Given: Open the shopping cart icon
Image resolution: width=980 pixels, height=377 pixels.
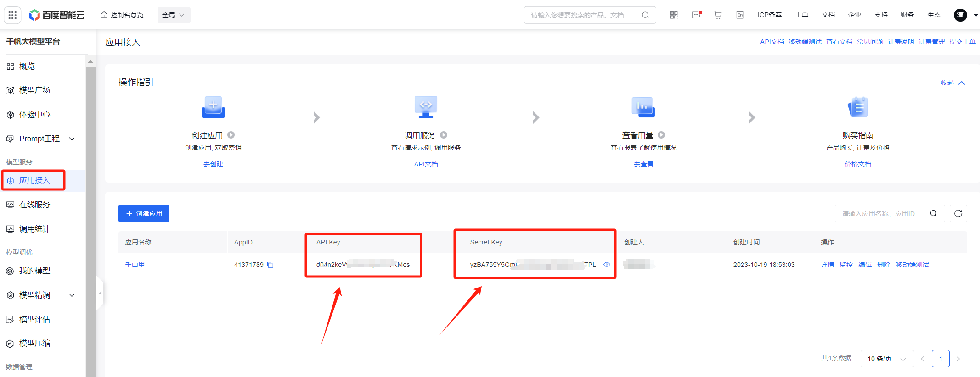Looking at the screenshot, I should 718,15.
